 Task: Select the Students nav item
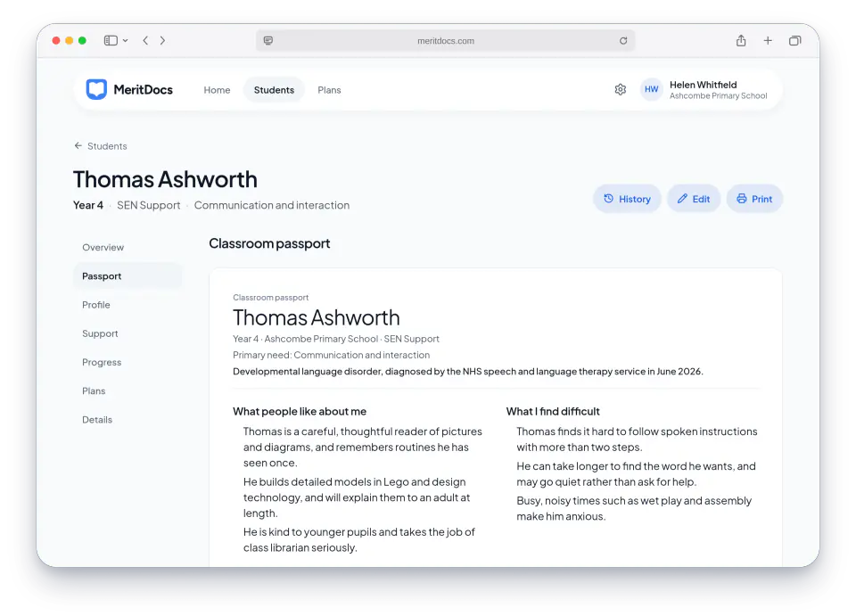point(274,90)
